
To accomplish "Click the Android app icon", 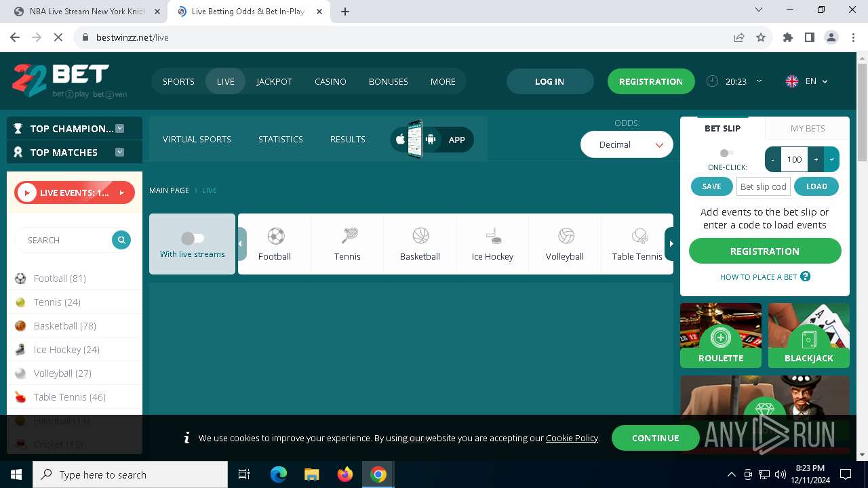I will pyautogui.click(x=430, y=140).
